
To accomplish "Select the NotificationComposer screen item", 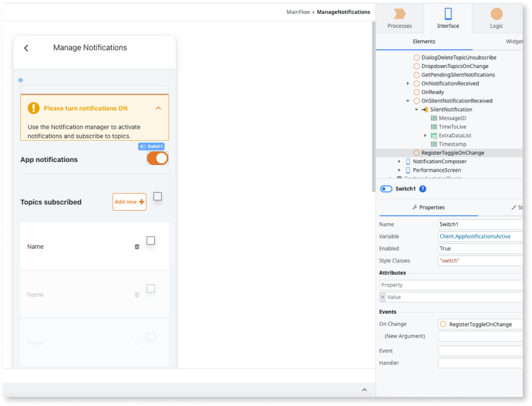I will click(x=439, y=161).
